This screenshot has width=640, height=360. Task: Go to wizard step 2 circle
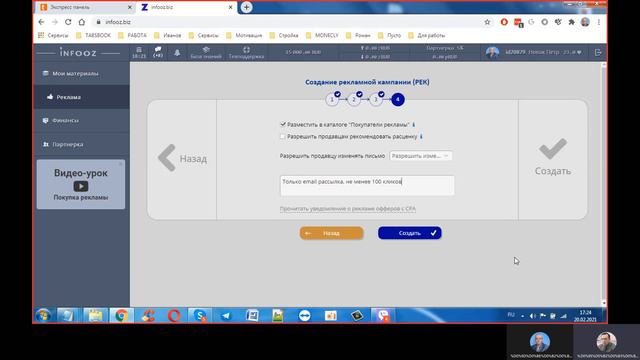click(354, 100)
